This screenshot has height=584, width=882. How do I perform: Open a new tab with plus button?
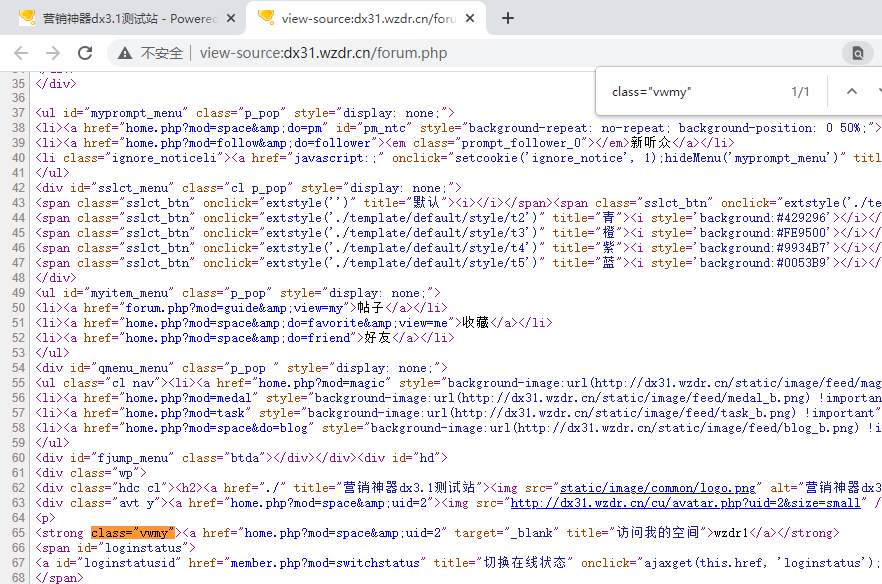(508, 18)
